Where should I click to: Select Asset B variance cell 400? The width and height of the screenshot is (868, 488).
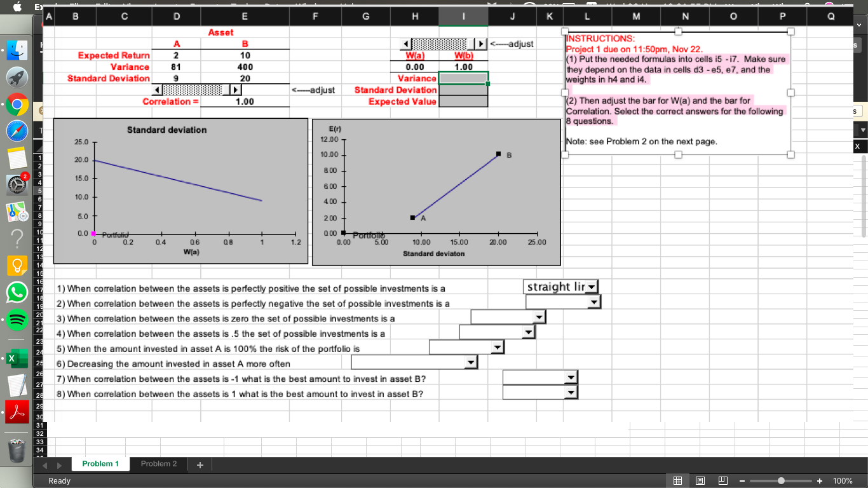pos(245,67)
